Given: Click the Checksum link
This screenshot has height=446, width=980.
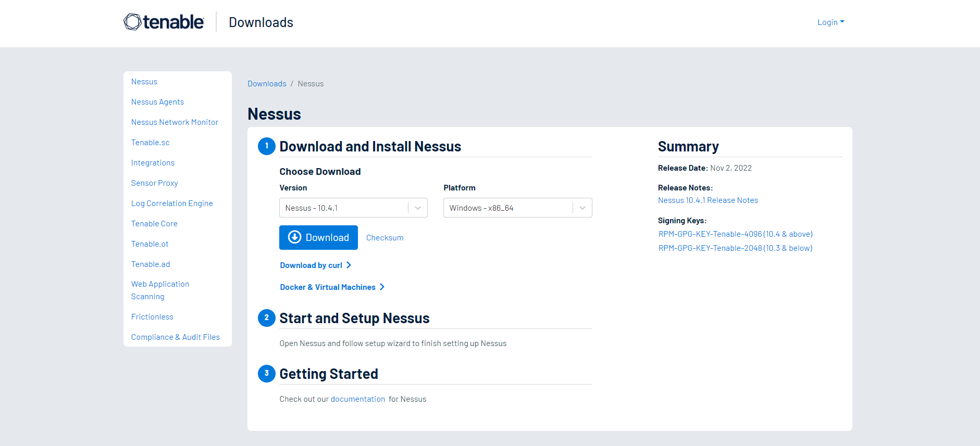Looking at the screenshot, I should 385,238.
